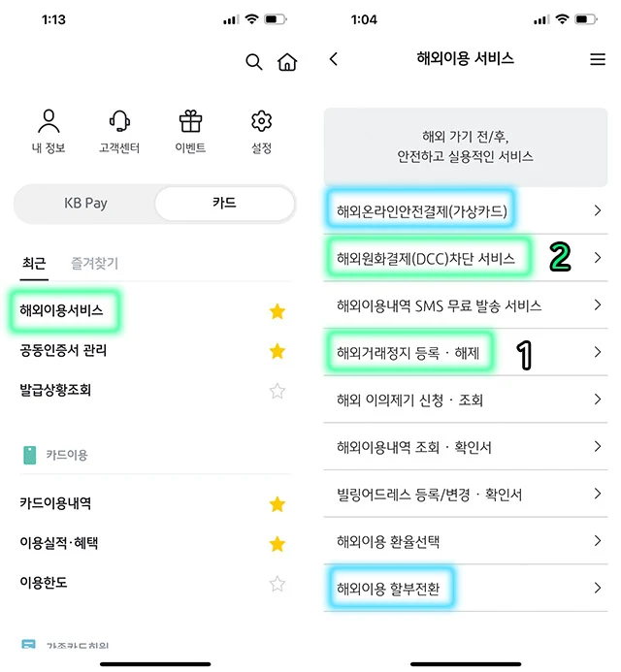
Task: Open the search magnifier icon
Action: 253,62
